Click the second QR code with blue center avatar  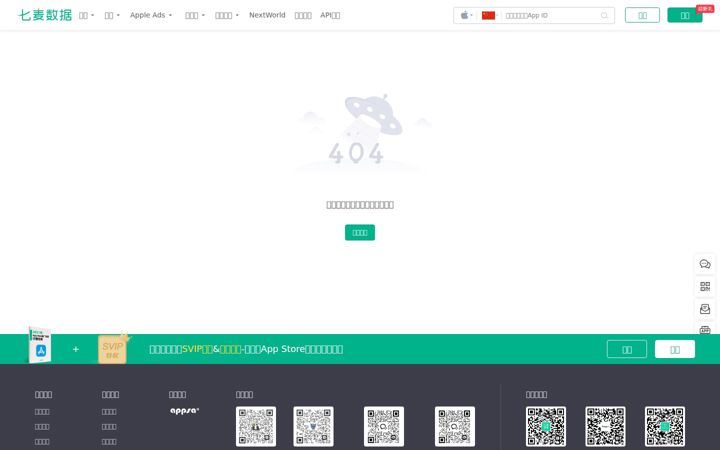(x=314, y=426)
